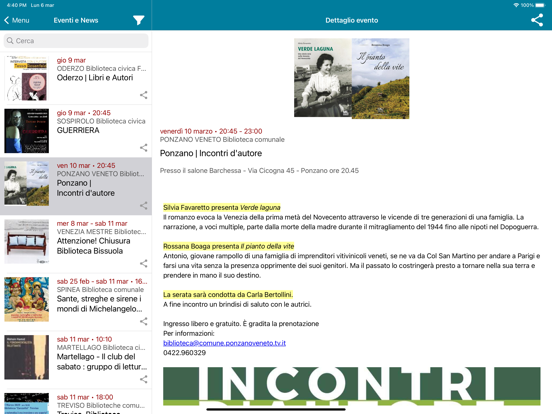Tap the 4:40 PM clock in status bar
Screen dimensions: 552x414
[x=17, y=5]
